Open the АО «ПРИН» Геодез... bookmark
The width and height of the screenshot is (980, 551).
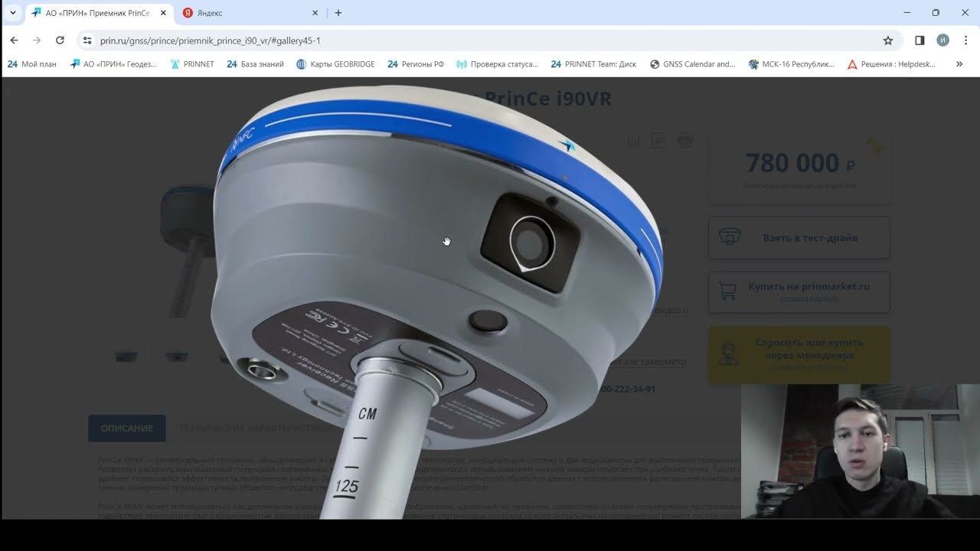click(113, 64)
